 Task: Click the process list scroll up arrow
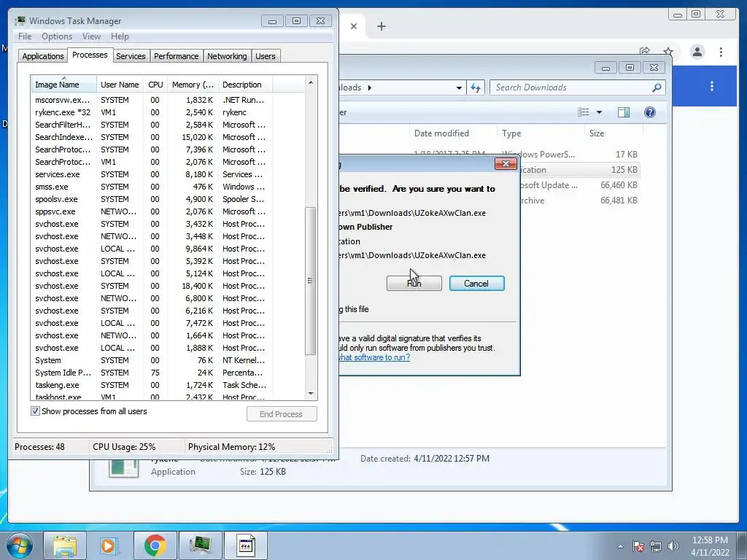point(311,82)
